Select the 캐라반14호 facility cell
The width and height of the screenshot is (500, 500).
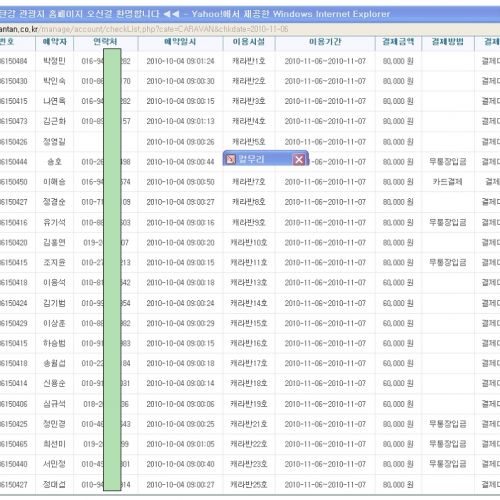click(x=249, y=303)
